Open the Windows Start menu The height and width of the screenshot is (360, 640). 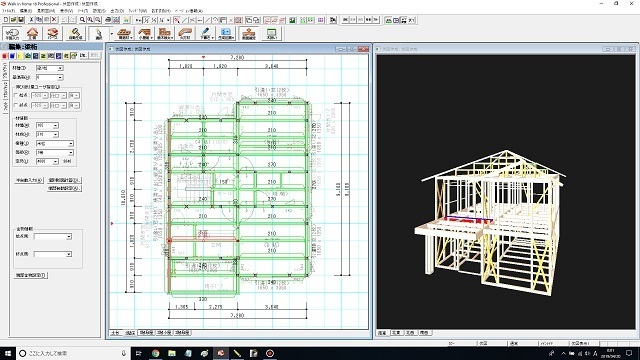pos(8,353)
